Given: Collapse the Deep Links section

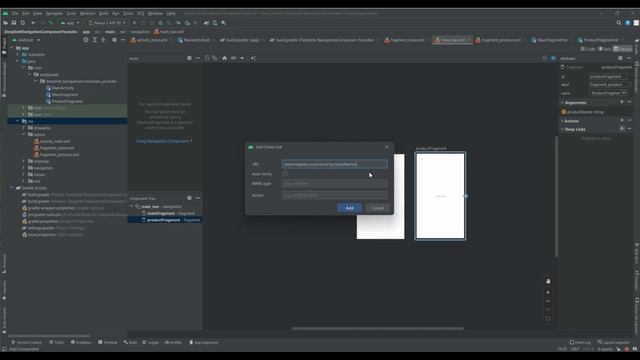Looking at the screenshot, I should [x=562, y=129].
